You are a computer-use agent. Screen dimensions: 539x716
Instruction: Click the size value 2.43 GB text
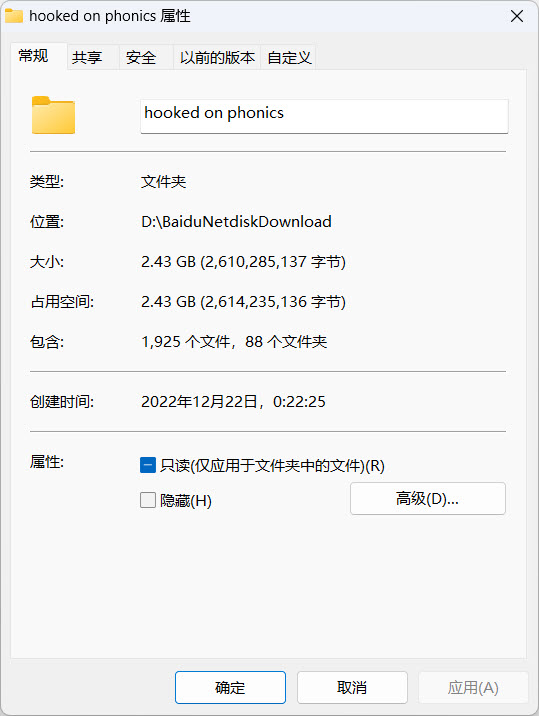pyautogui.click(x=243, y=262)
